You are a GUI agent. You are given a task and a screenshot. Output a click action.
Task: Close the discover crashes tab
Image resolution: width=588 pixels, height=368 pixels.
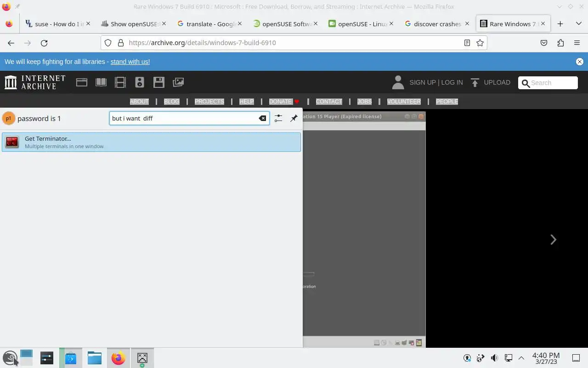point(467,24)
